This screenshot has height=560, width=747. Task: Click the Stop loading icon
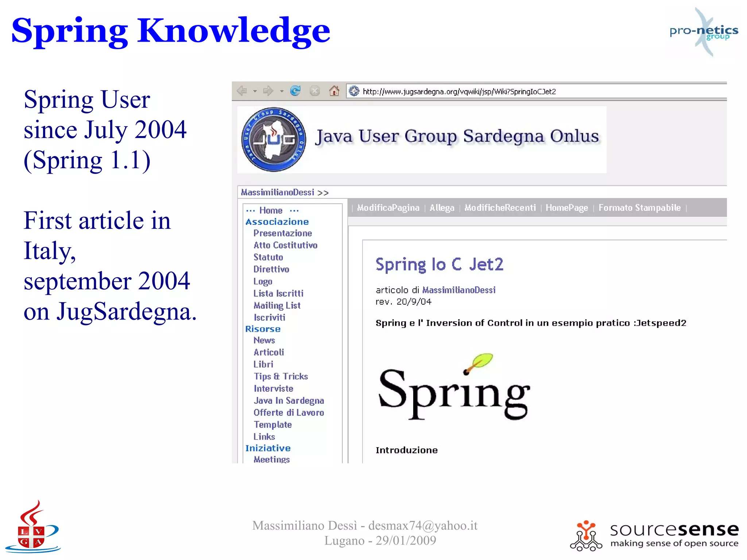coord(315,90)
